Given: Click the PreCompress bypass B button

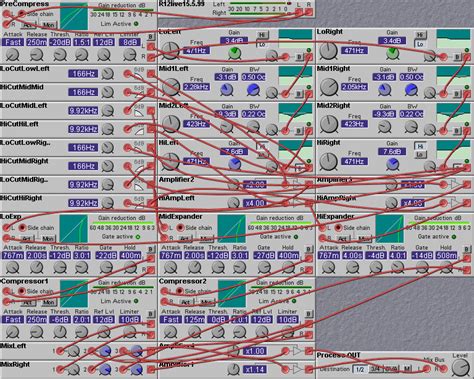Looking at the screenshot, I should [x=150, y=36].
